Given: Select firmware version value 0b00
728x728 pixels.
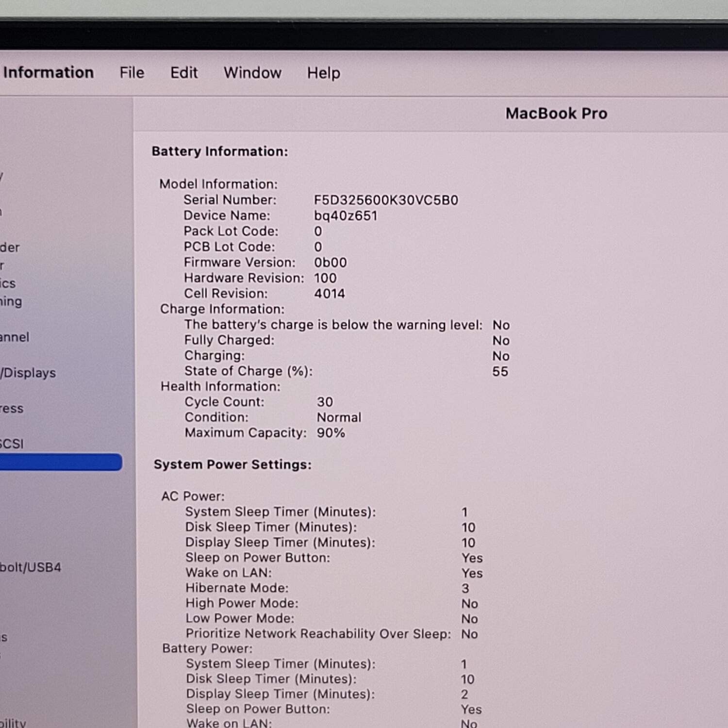Looking at the screenshot, I should 331,263.
